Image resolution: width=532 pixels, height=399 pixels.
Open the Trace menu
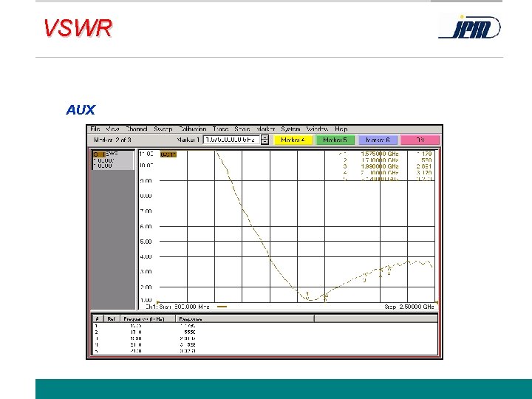pyautogui.click(x=220, y=129)
